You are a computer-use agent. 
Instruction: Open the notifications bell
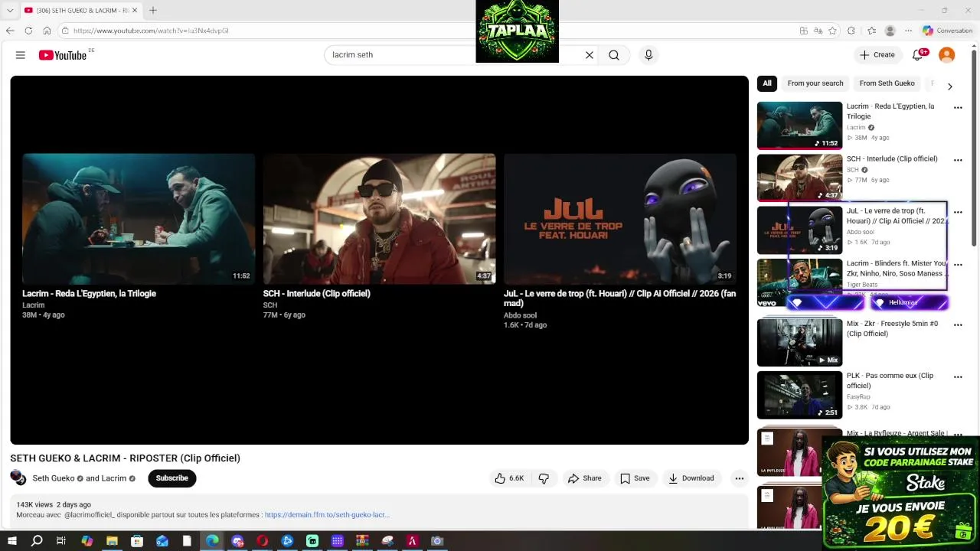tap(918, 55)
